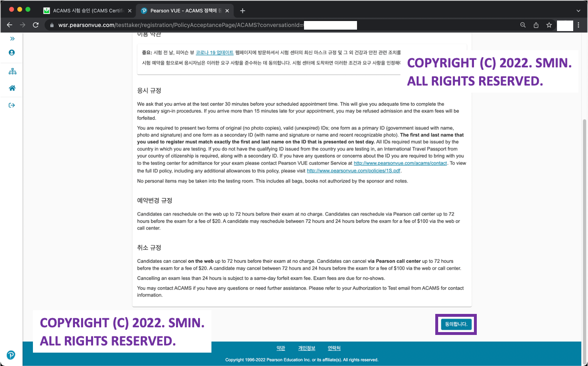Open the 코로나 19 업데이트 link
Screen dimensions: 588x366
click(x=214, y=53)
